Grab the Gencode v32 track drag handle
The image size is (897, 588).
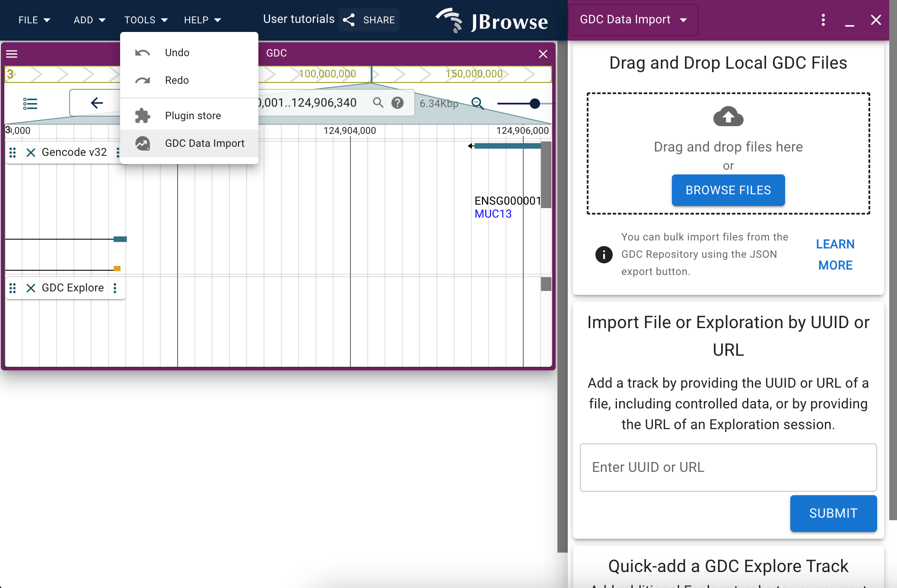tap(13, 152)
